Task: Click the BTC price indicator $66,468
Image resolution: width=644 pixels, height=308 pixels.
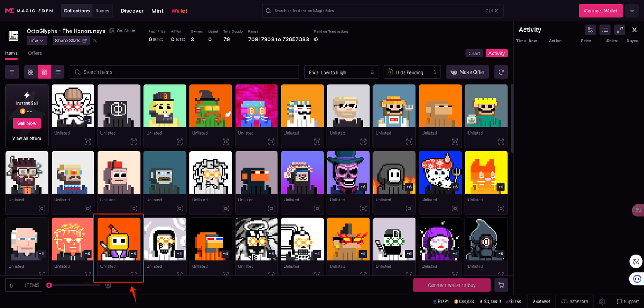Action: pyautogui.click(x=464, y=302)
